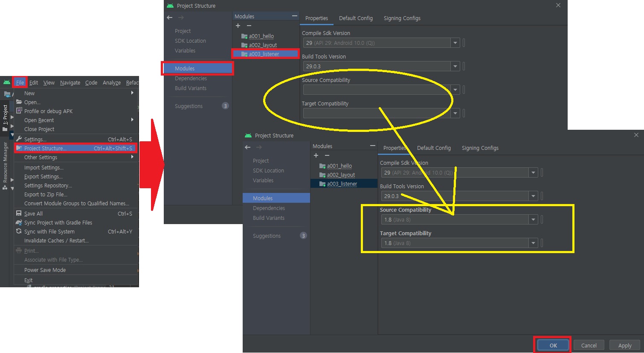The height and width of the screenshot is (353, 644).
Task: Open the Navigate menu
Action: click(x=70, y=82)
